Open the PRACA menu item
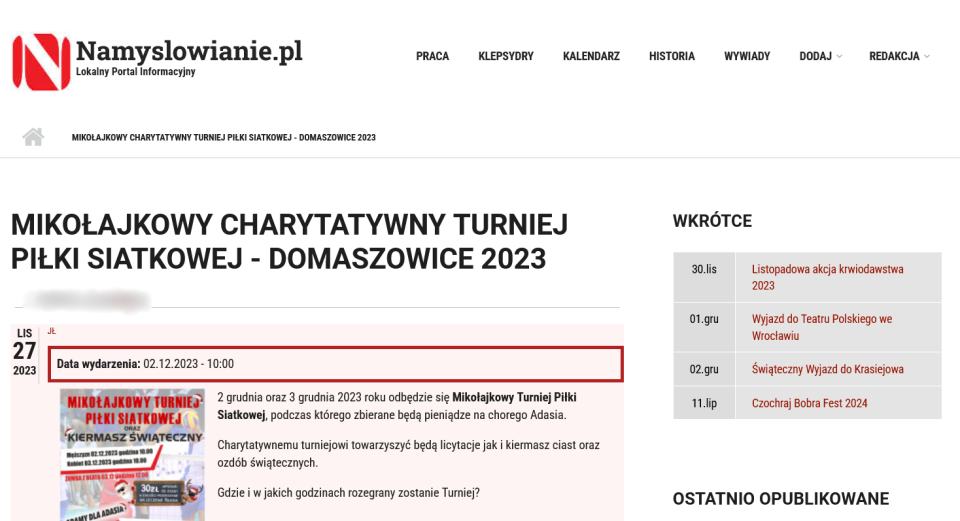This screenshot has height=521, width=960. coord(432,56)
